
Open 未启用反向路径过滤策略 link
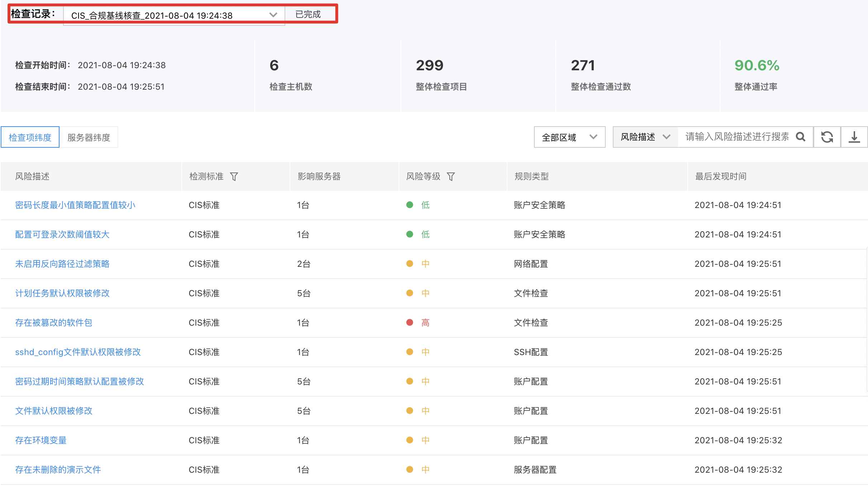pyautogui.click(x=62, y=264)
